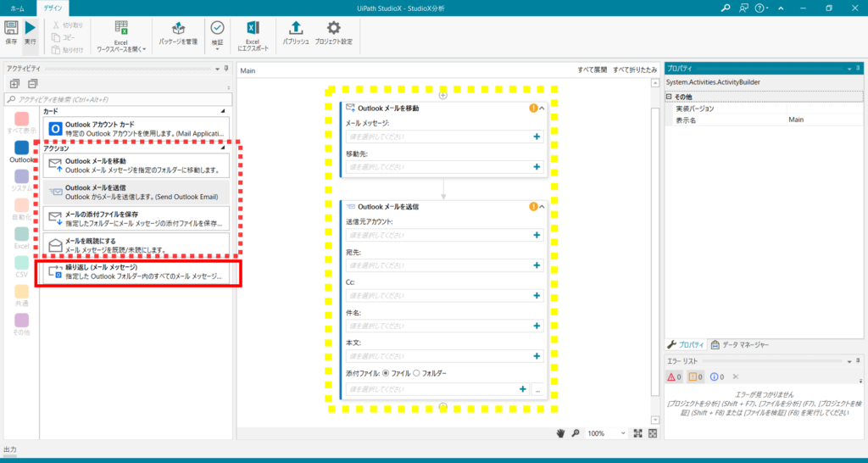Collapse the その他 properties group
This screenshot has width=868, height=463.
pyautogui.click(x=670, y=97)
